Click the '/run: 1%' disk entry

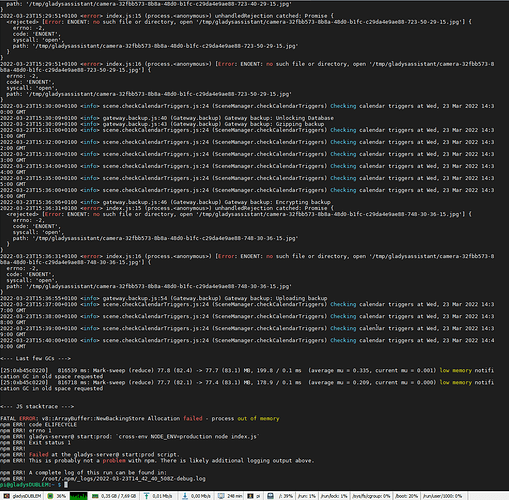click(307, 496)
